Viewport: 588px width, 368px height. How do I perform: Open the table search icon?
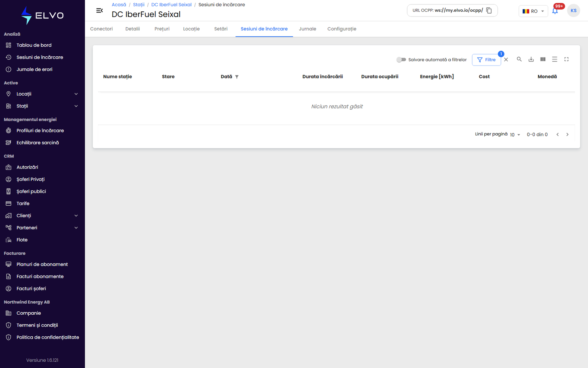[519, 59]
